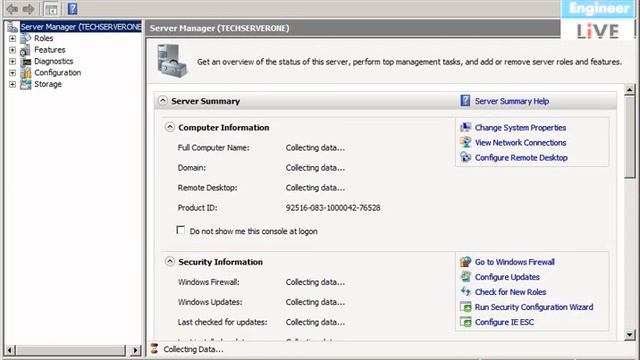Click the tree pane scroll right arrow
The width and height of the screenshot is (640, 360).
136,350
